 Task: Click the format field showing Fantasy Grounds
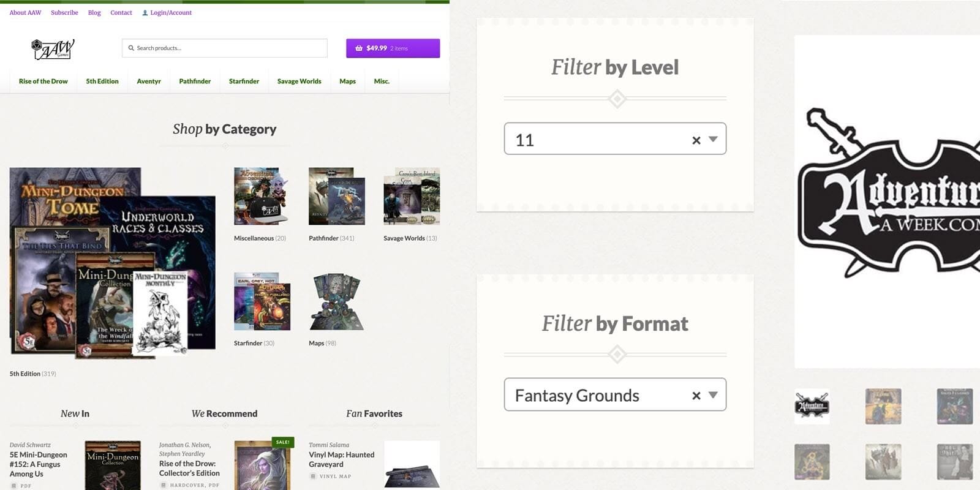coord(615,394)
